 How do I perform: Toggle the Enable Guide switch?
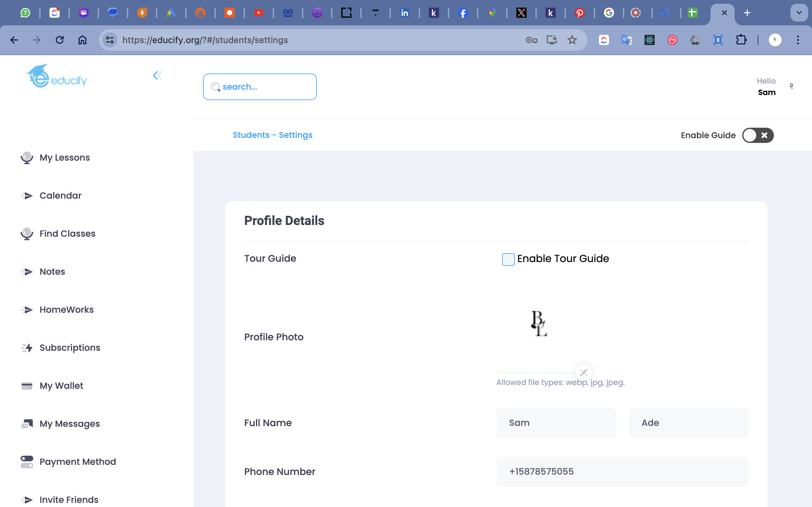point(758,136)
